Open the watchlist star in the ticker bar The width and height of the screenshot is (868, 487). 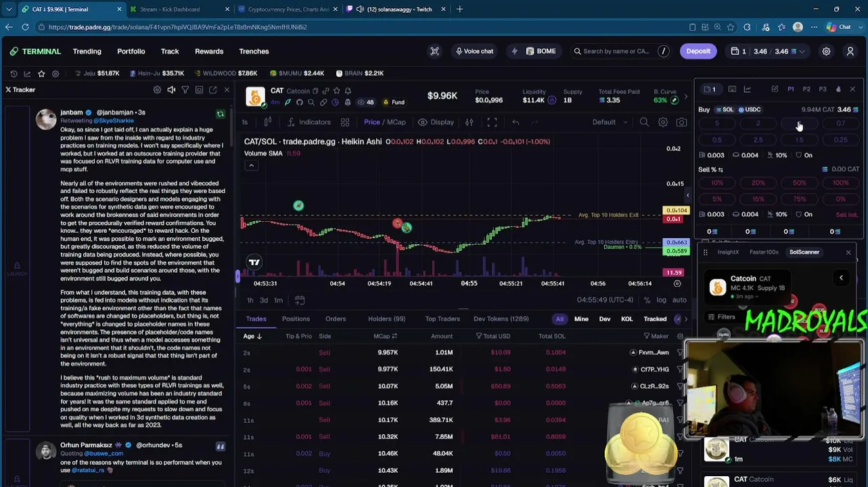click(x=41, y=73)
